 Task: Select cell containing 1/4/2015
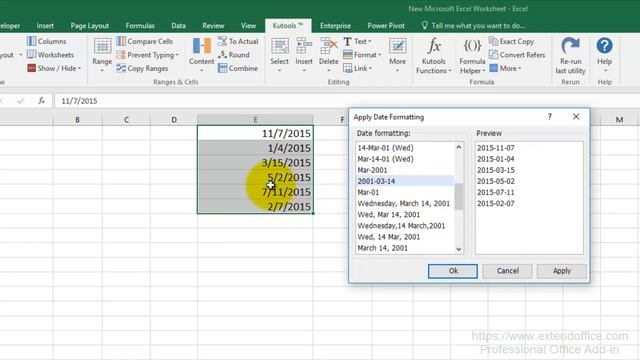pos(255,148)
